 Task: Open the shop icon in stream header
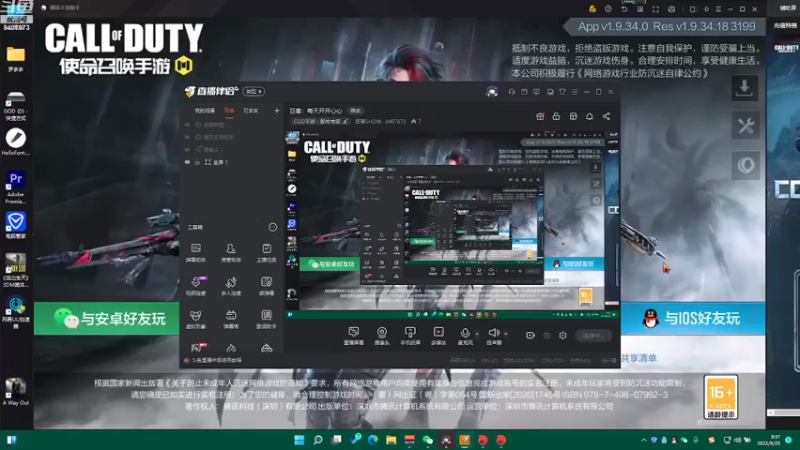[x=573, y=116]
